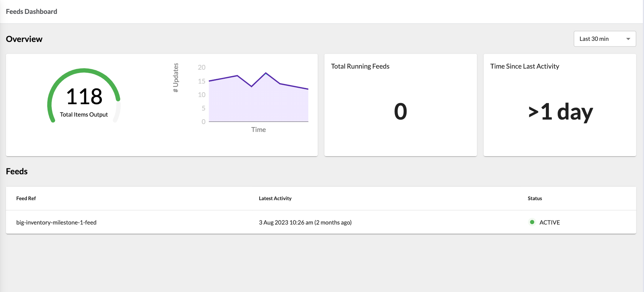Click the Status column header

pos(535,198)
